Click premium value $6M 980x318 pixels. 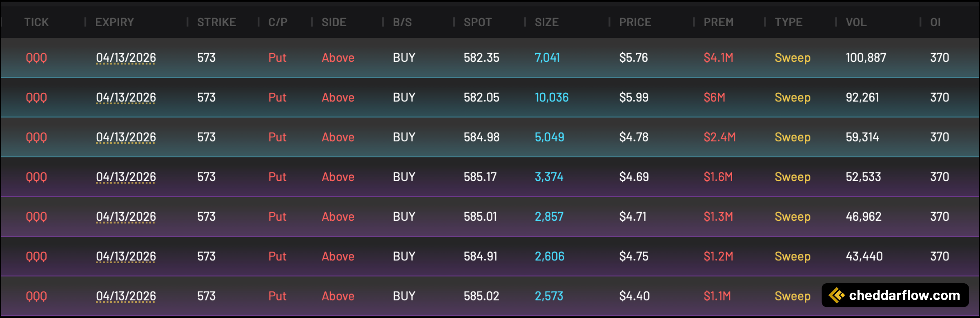pos(715,97)
